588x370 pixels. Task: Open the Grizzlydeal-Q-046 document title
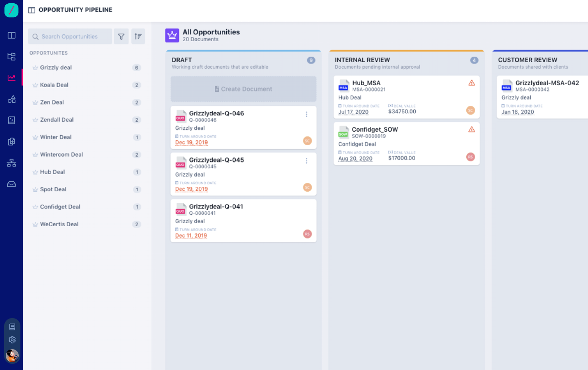[x=216, y=113]
